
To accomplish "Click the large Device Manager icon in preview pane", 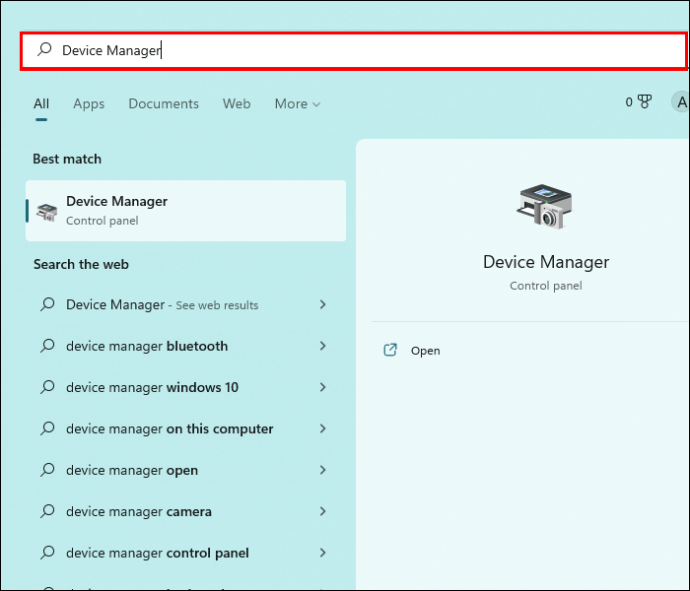I will 545,208.
